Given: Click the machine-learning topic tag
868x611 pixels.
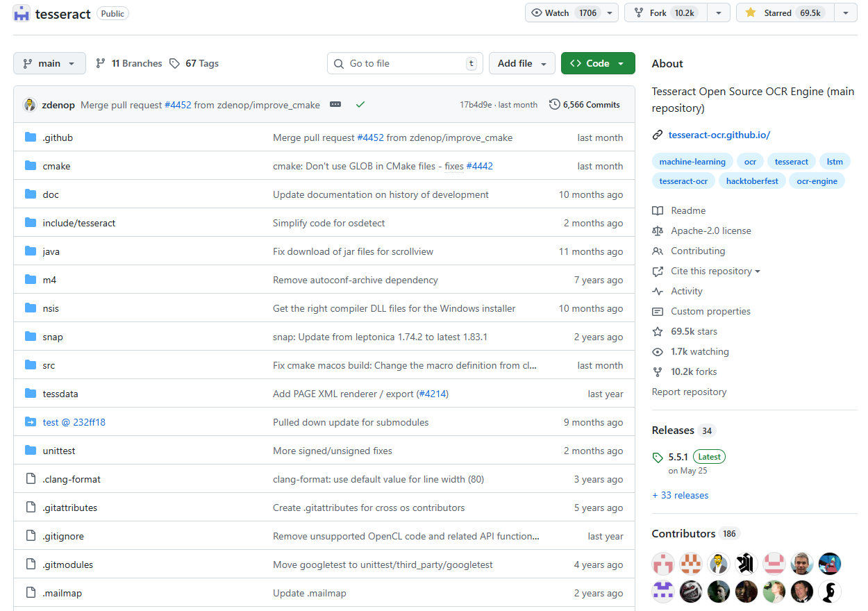Looking at the screenshot, I should pos(692,161).
